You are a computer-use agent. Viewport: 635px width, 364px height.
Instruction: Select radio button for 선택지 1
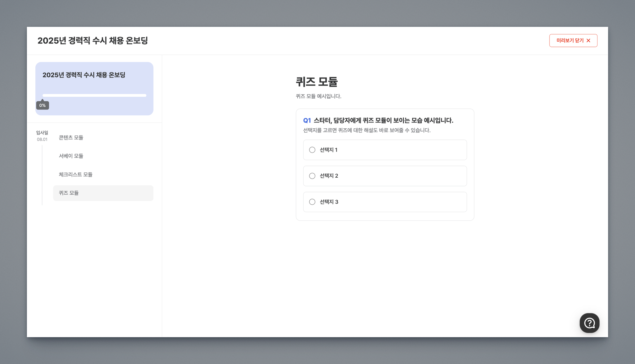coord(312,150)
